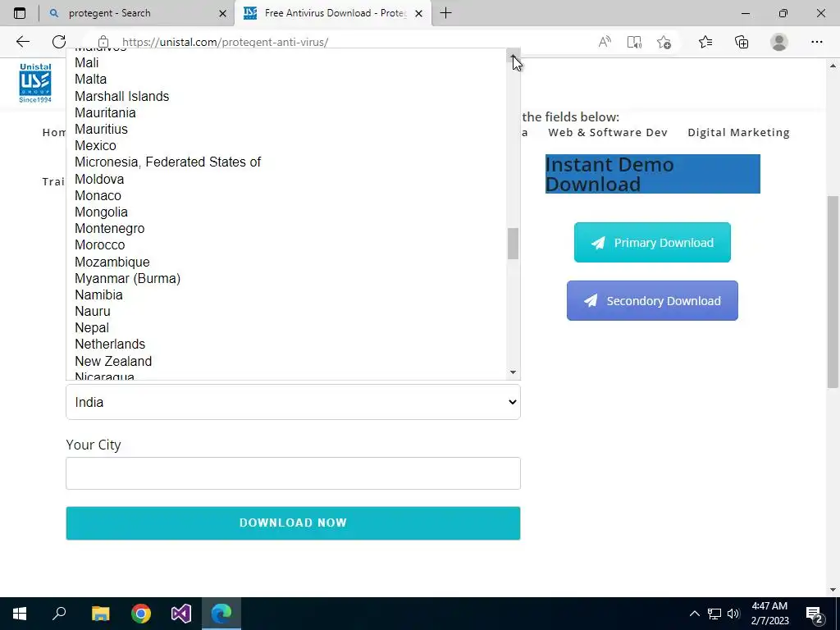Add page to favorites star icon
This screenshot has height=630, width=840.
(664, 42)
